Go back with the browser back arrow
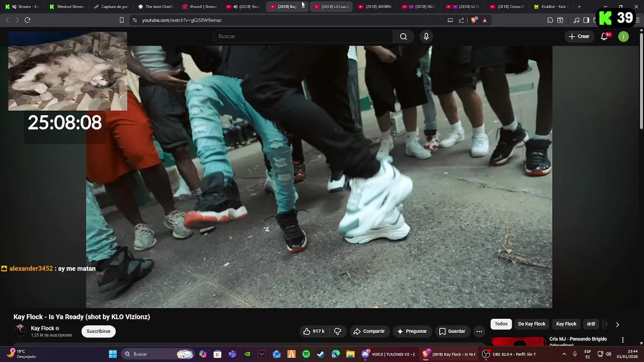The image size is (644, 362). 7,20
